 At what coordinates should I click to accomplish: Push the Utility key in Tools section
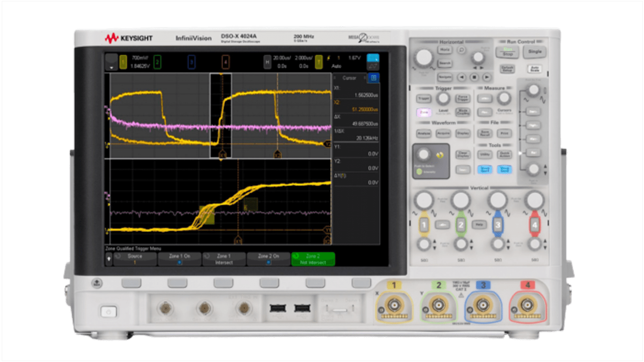485,155
